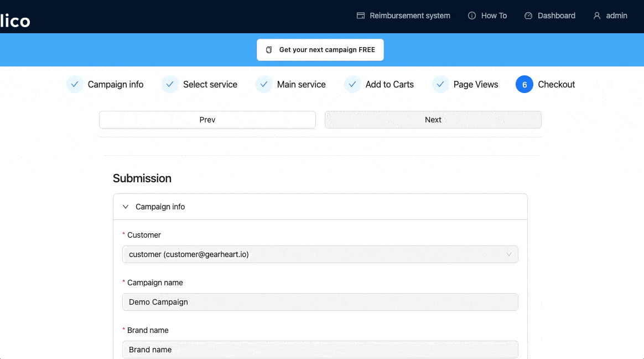The height and width of the screenshot is (359, 644).
Task: Click the Main service step checkmark
Action: (264, 84)
